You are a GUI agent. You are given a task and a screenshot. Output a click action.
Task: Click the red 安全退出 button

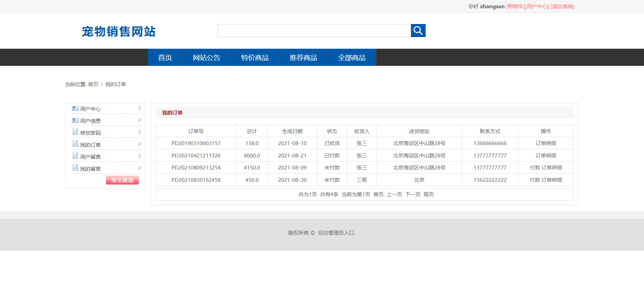tap(122, 180)
